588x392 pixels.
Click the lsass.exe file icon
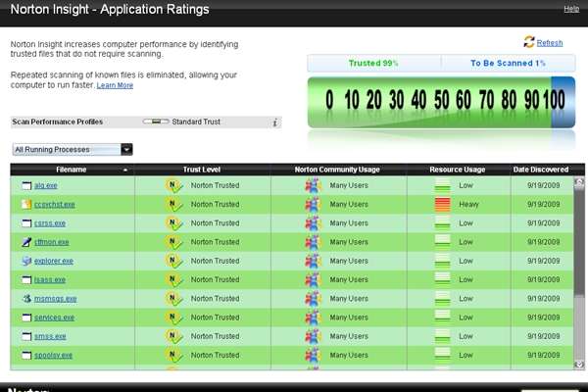(x=26, y=280)
